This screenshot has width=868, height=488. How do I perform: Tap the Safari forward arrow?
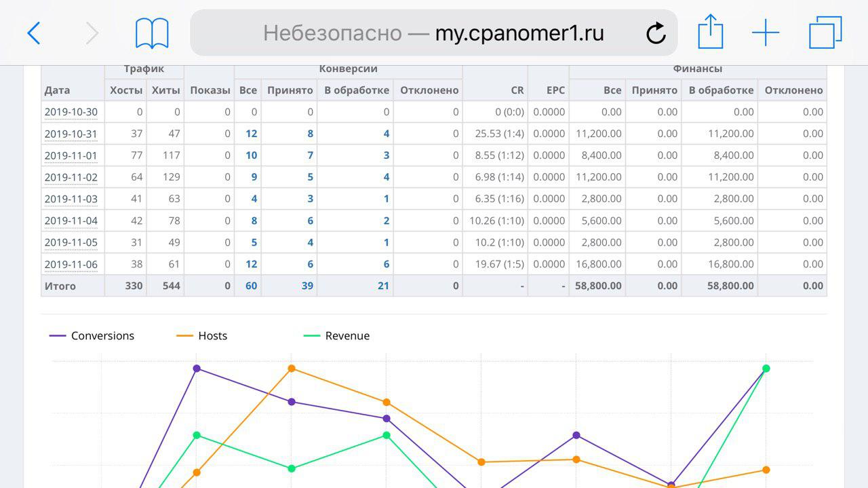[92, 33]
